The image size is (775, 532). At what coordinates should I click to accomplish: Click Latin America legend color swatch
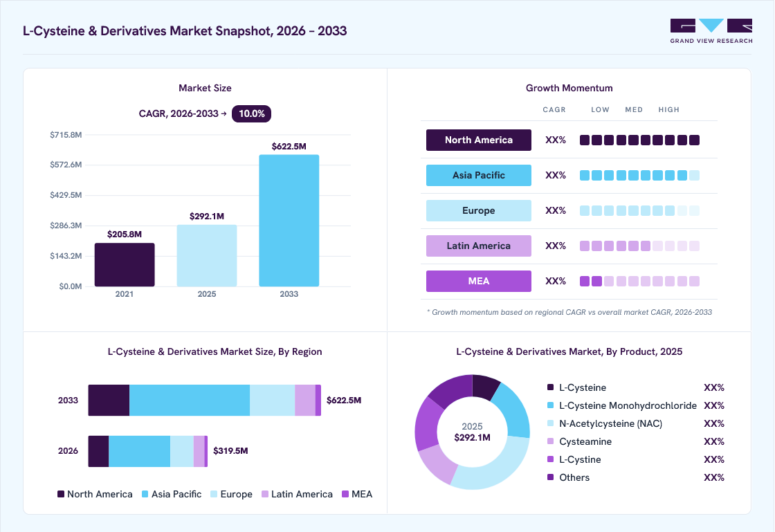coord(265,494)
